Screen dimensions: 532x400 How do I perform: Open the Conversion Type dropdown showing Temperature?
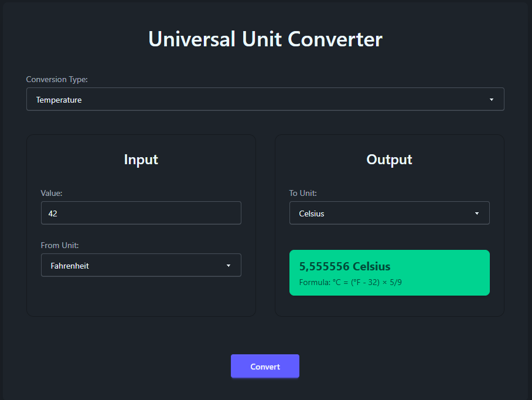point(265,99)
